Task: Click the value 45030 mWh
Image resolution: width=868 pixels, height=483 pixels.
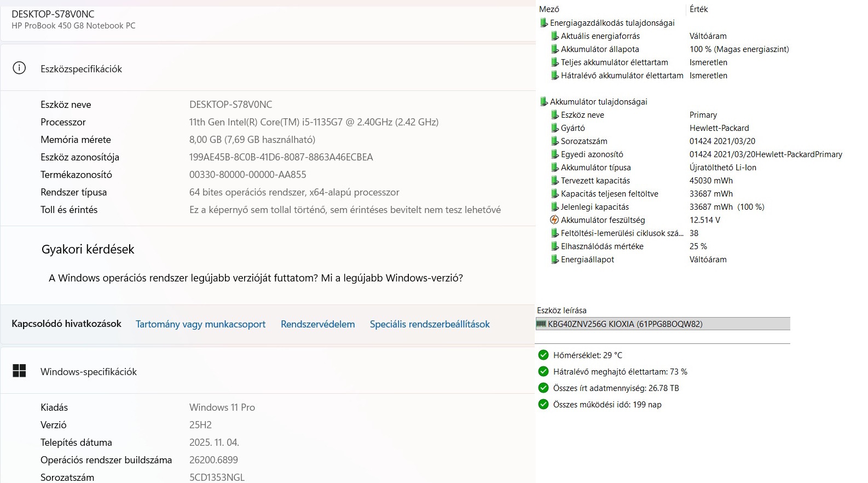Action: 711,181
